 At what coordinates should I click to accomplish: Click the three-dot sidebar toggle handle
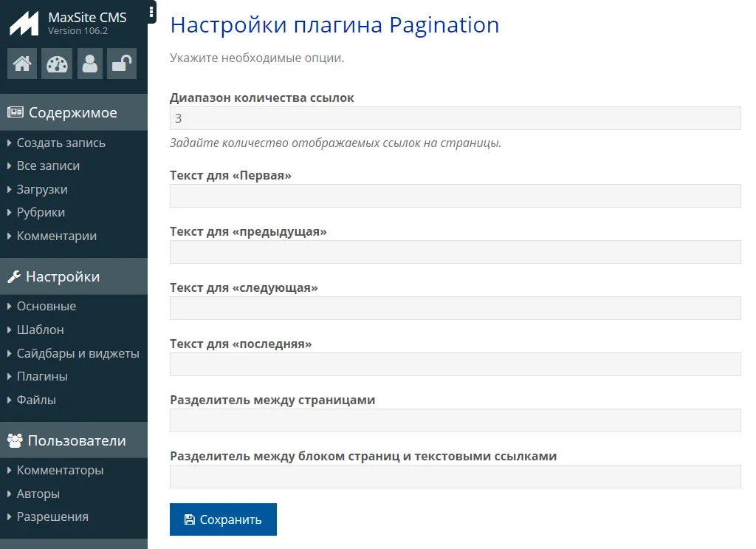[x=151, y=12]
